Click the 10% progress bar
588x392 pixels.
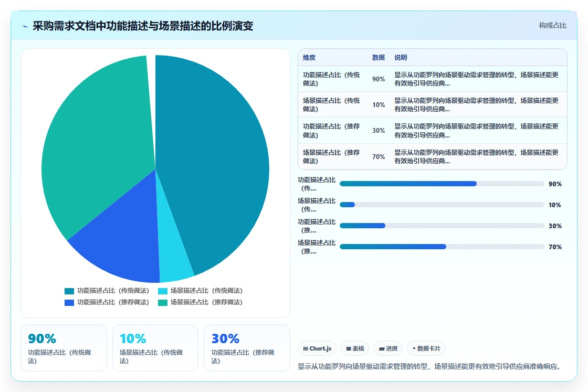442,205
